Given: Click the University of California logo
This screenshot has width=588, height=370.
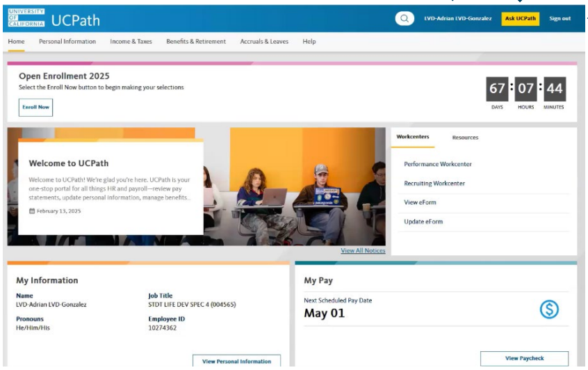Looking at the screenshot, I should [x=26, y=17].
